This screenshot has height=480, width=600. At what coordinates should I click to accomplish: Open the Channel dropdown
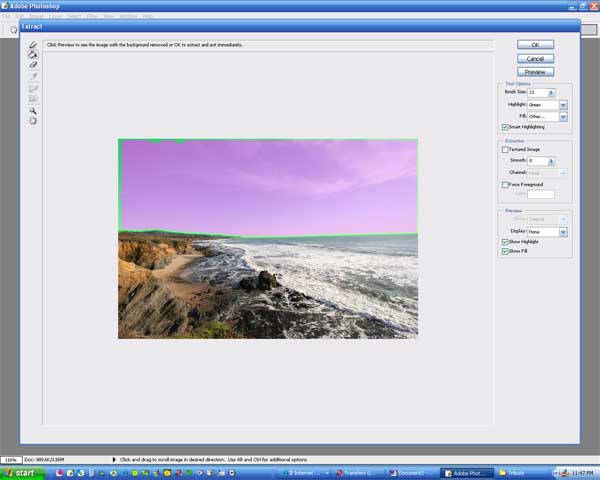pyautogui.click(x=563, y=173)
